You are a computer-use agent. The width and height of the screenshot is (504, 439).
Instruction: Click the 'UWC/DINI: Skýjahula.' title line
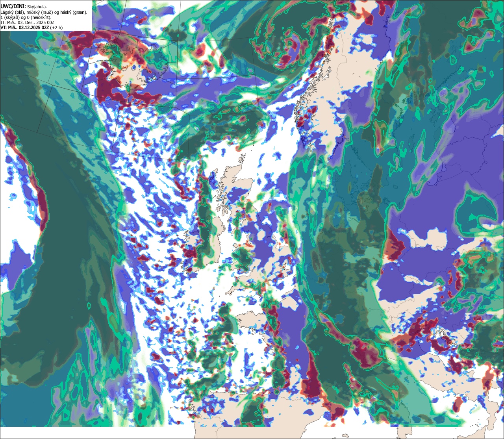click(x=24, y=6)
